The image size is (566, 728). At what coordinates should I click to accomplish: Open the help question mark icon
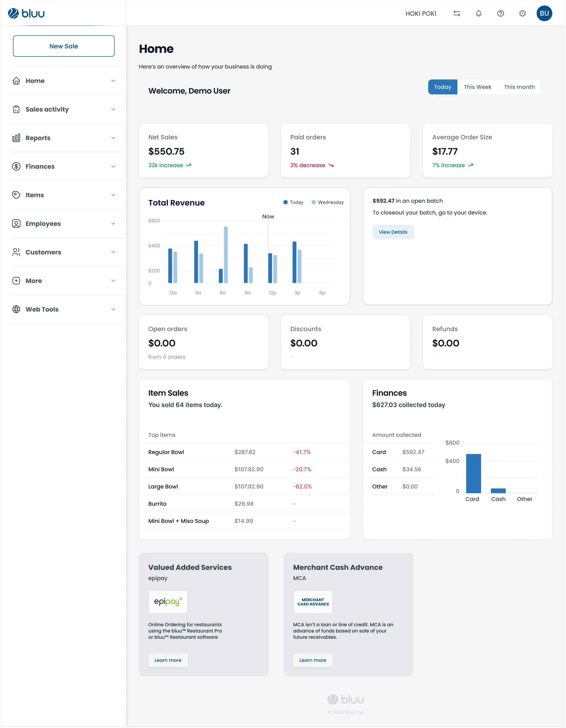click(501, 13)
